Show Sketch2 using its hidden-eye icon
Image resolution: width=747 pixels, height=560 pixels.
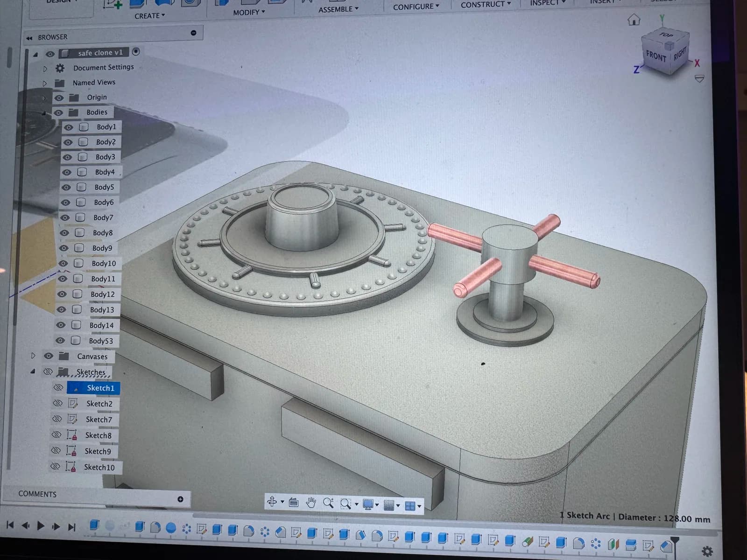click(x=57, y=403)
